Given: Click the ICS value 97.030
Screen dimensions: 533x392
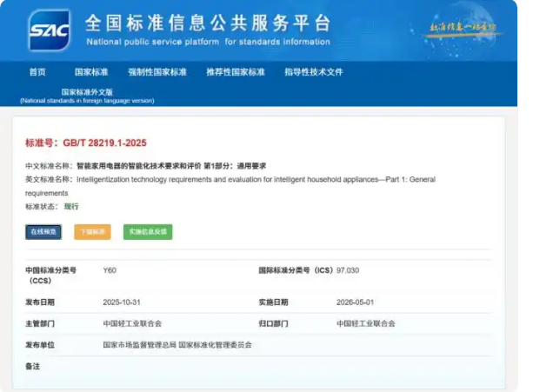Looking at the screenshot, I should point(348,270).
